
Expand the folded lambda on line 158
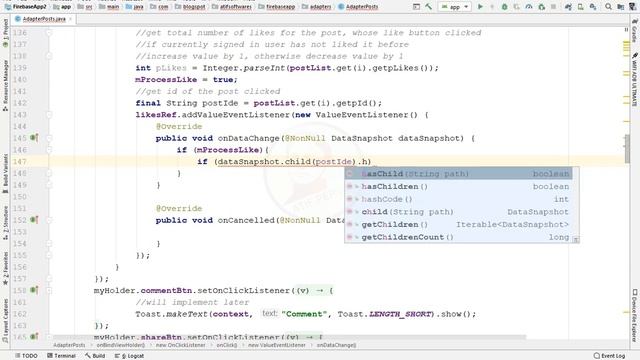pyautogui.click(x=49, y=290)
